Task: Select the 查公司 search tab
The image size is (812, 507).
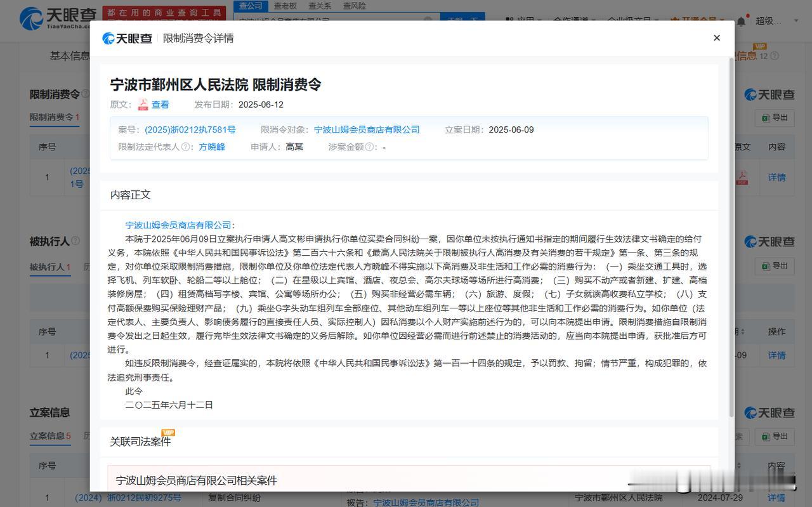Action: 251,6
